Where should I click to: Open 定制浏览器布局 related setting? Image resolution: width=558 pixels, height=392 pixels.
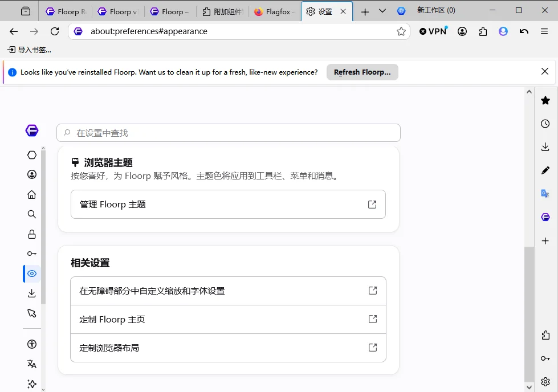pyautogui.click(x=228, y=348)
